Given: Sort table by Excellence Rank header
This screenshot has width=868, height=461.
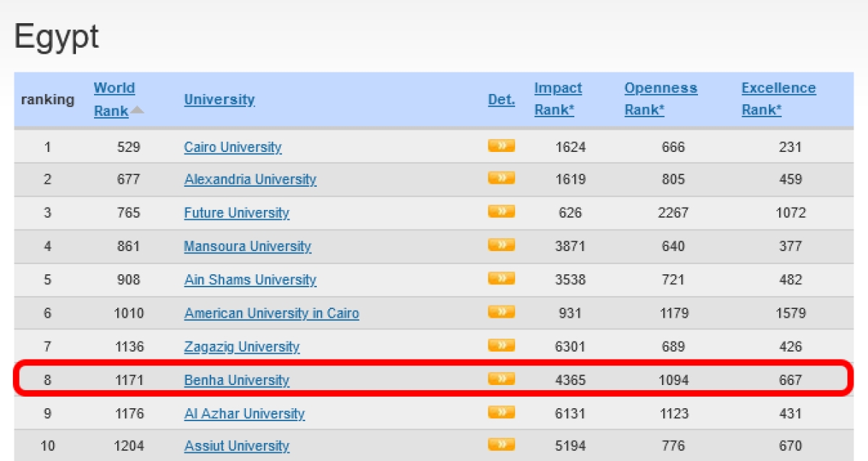Looking at the screenshot, I should [x=778, y=99].
